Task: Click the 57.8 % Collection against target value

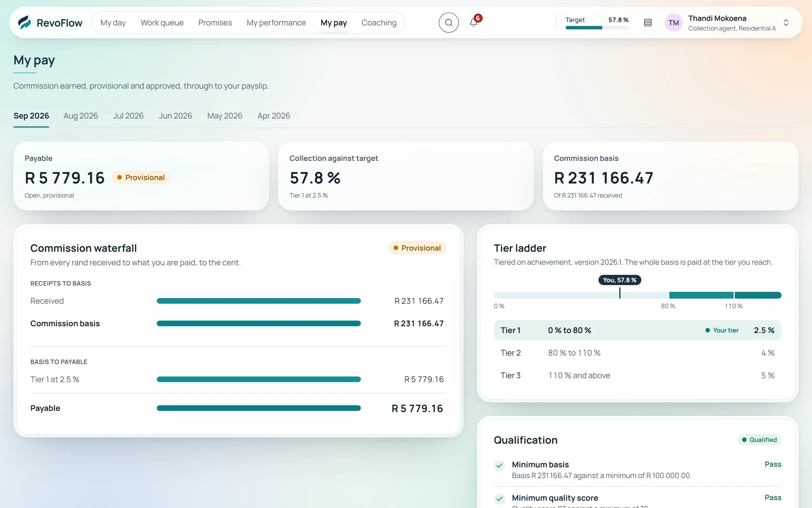Action: pos(315,178)
